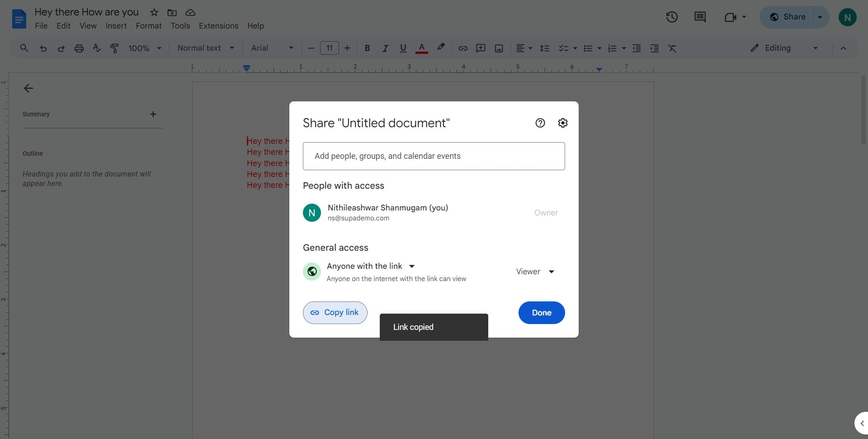This screenshot has width=868, height=439.
Task: Toggle underline formatting
Action: (403, 48)
